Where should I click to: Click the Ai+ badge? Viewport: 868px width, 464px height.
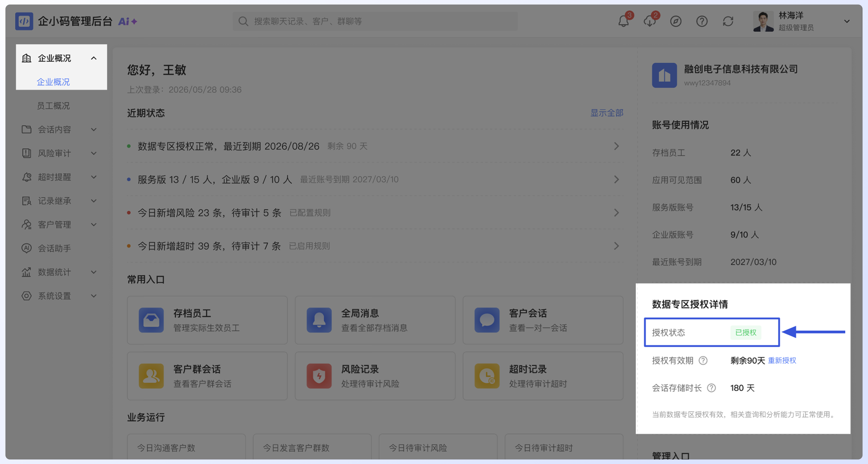click(x=127, y=21)
